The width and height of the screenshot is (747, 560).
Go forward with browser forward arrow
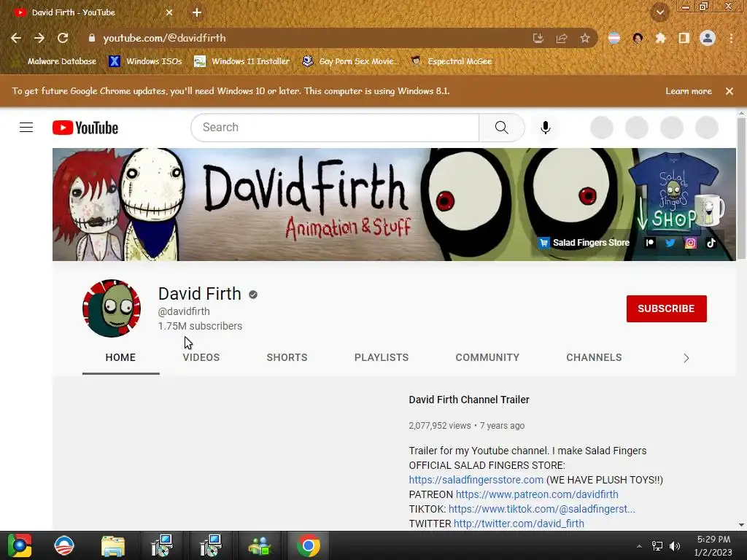click(x=39, y=38)
